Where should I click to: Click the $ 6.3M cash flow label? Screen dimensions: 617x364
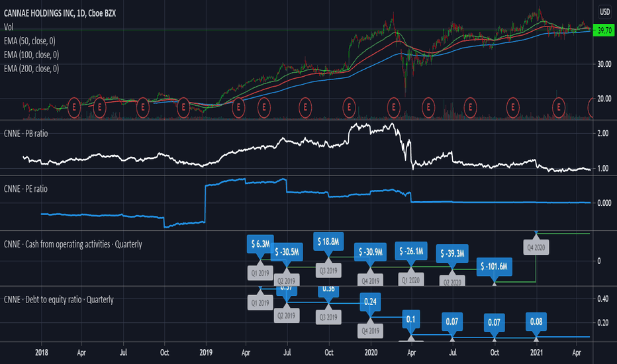pos(260,244)
